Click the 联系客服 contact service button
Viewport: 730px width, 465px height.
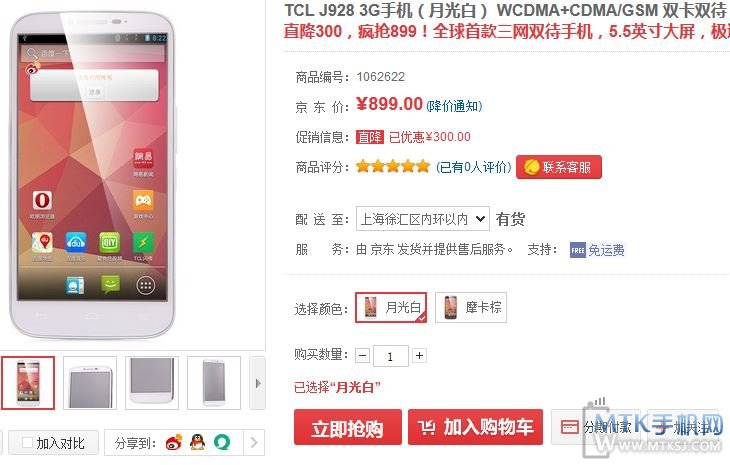click(x=559, y=167)
